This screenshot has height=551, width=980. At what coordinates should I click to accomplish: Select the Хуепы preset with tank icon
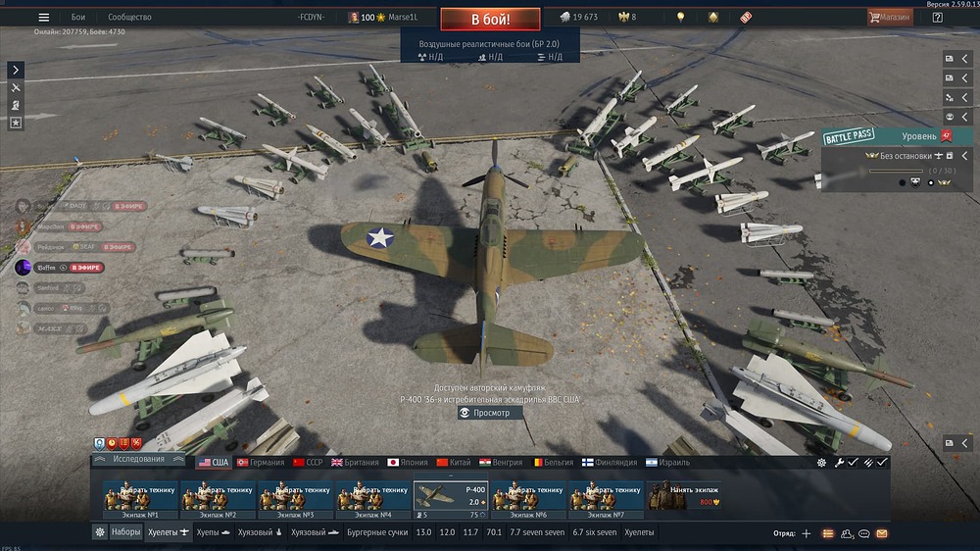click(x=213, y=532)
